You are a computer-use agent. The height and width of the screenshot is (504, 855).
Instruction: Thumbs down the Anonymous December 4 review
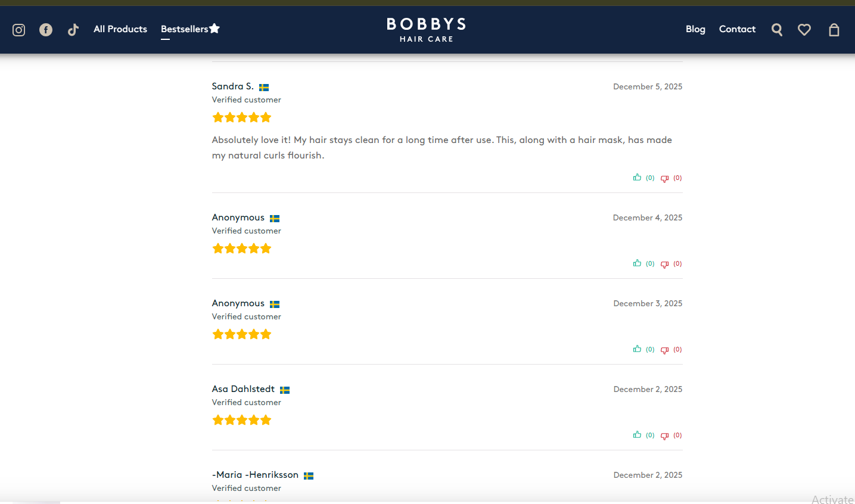[664, 263]
